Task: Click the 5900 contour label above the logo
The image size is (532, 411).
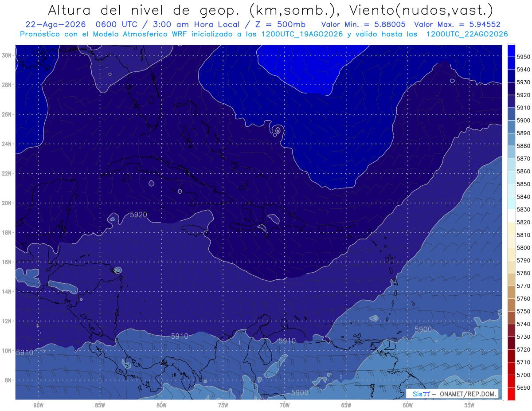Action: click(300, 392)
